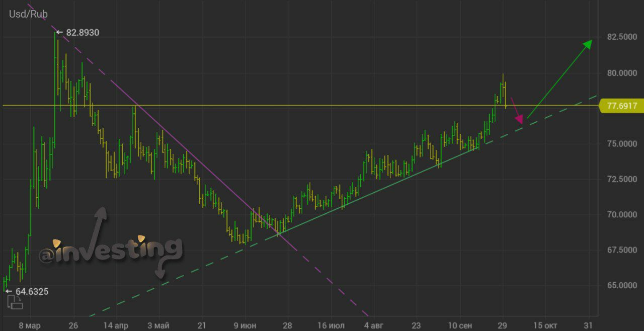
Task: Click the copy/layers icon at bottom-left
Action: click(x=15, y=302)
